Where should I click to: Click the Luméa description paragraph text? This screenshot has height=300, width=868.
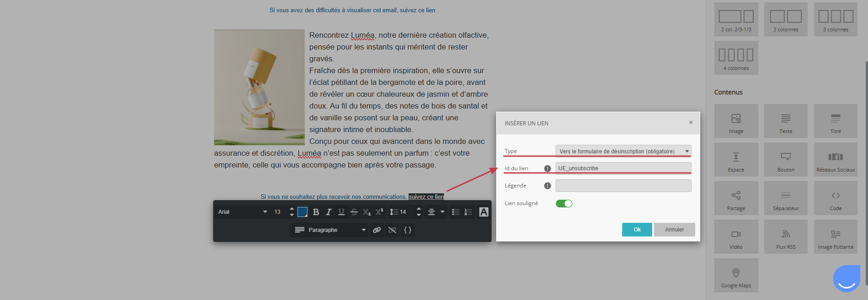[351, 100]
